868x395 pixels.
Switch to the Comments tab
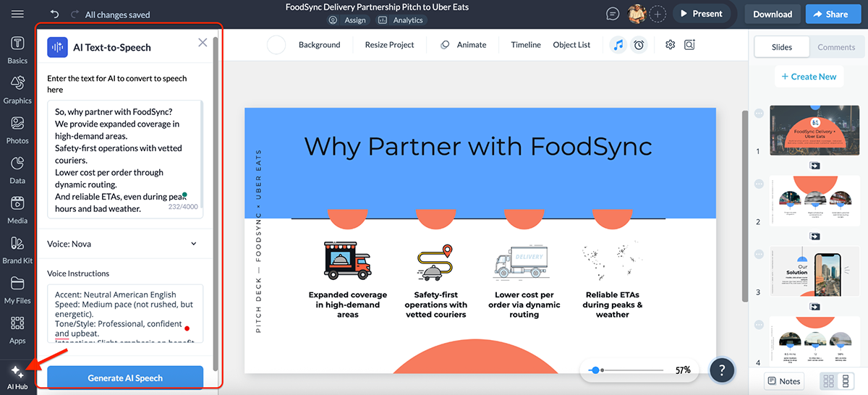pyautogui.click(x=836, y=47)
